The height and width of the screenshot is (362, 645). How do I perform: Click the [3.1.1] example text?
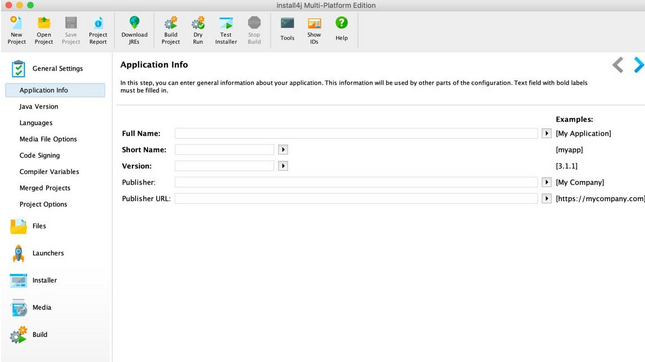pyautogui.click(x=566, y=166)
